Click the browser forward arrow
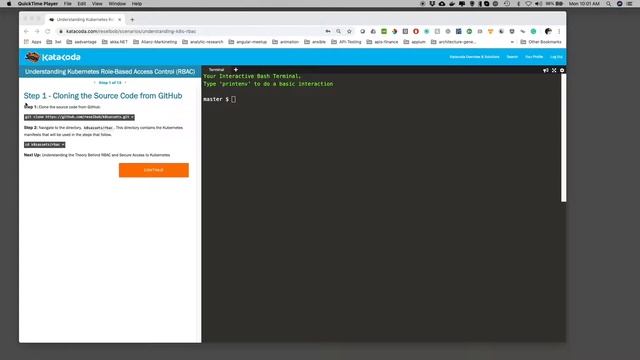The height and width of the screenshot is (360, 640). click(37, 31)
